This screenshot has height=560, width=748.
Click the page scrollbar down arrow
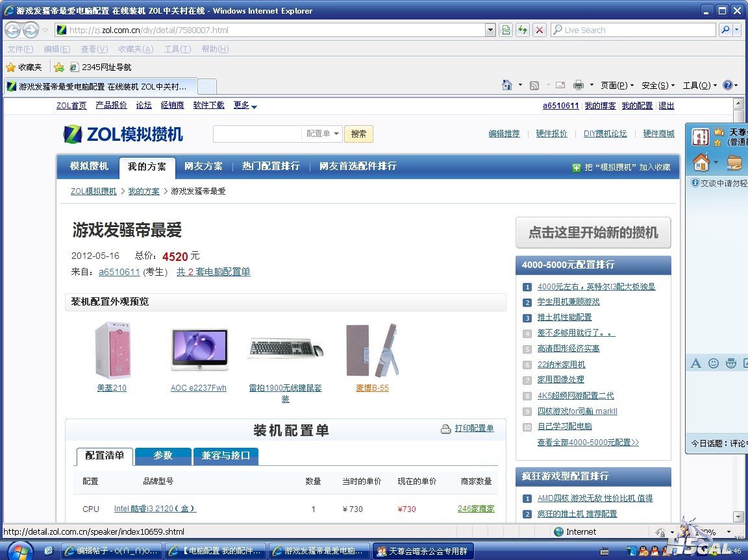[738, 517]
